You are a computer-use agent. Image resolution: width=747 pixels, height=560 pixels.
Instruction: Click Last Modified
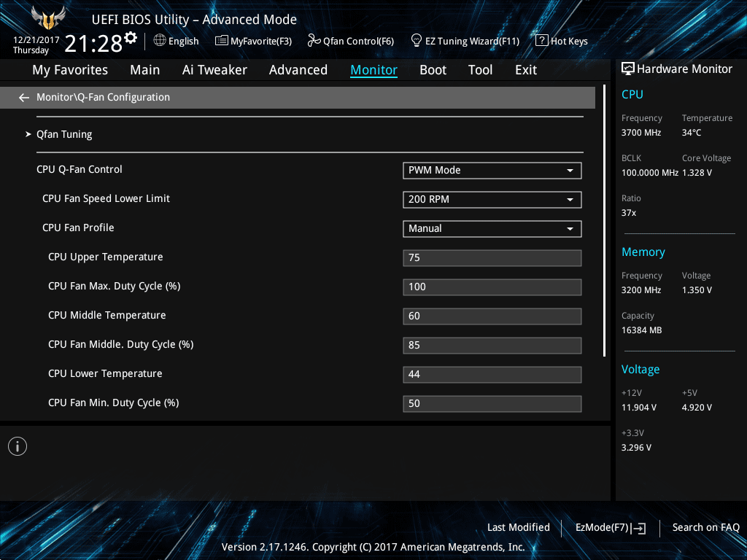[519, 528]
